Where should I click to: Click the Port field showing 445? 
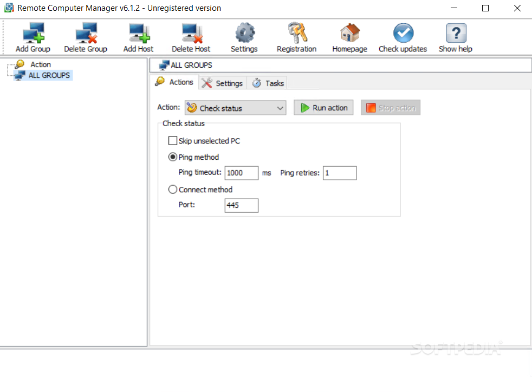click(x=242, y=206)
